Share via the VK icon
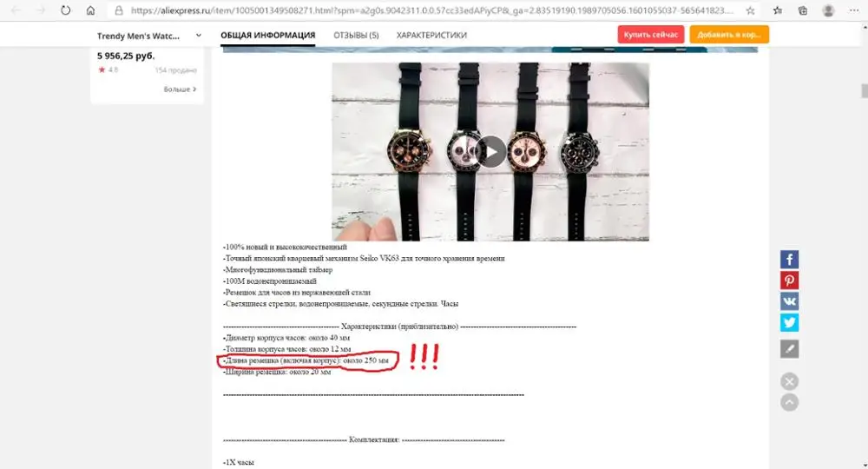The width and height of the screenshot is (868, 469). click(x=789, y=301)
